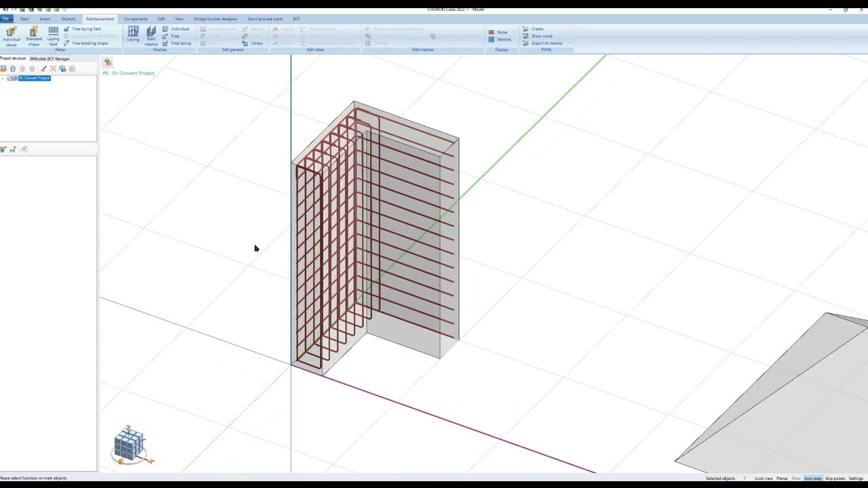This screenshot has width=868, height=488.
Task: Click Free laying mesh button
Action: tap(176, 43)
